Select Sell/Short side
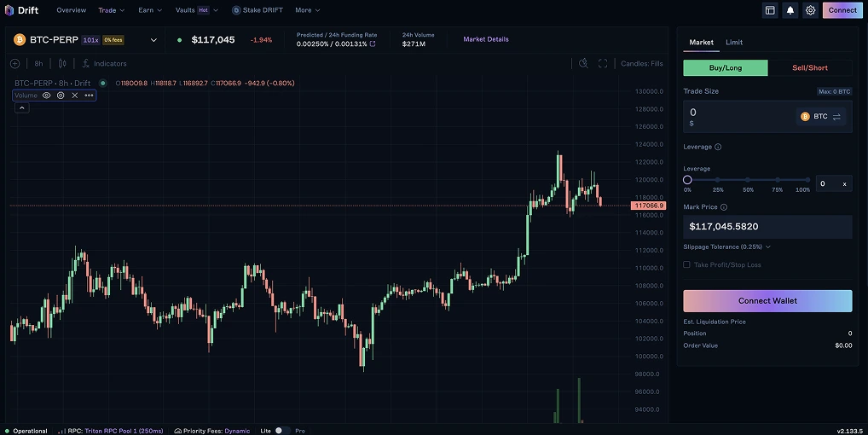This screenshot has width=868, height=435. tap(810, 67)
